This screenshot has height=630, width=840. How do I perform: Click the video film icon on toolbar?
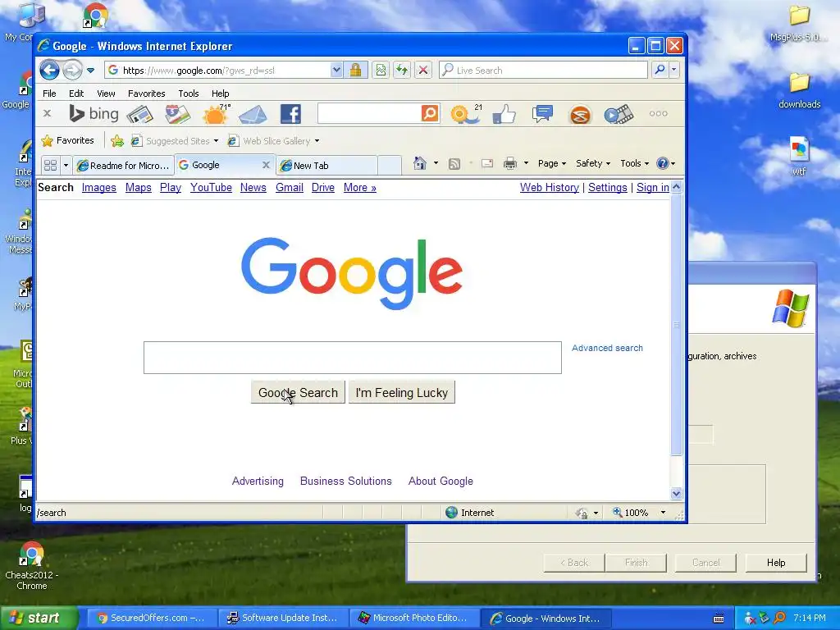[619, 114]
